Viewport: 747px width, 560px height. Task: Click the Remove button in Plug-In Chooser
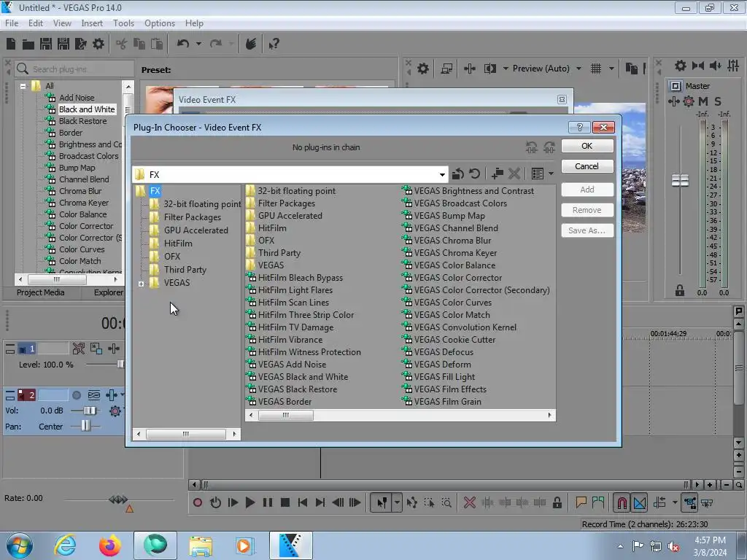[x=587, y=210]
